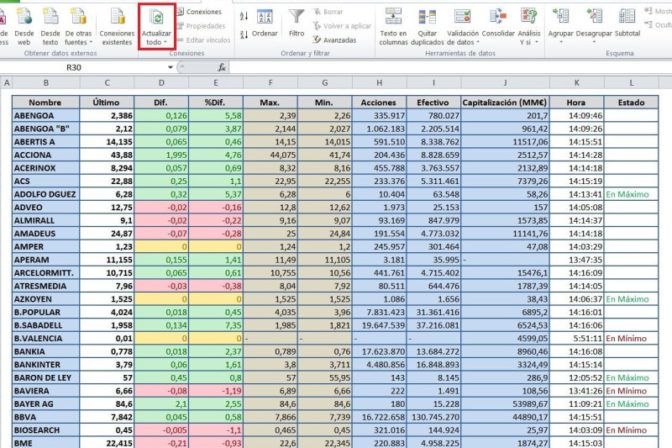Image resolution: width=672 pixels, height=448 pixels.
Task: Click BBVA Efectivo value 130.745.270
Action: pyautogui.click(x=433, y=417)
